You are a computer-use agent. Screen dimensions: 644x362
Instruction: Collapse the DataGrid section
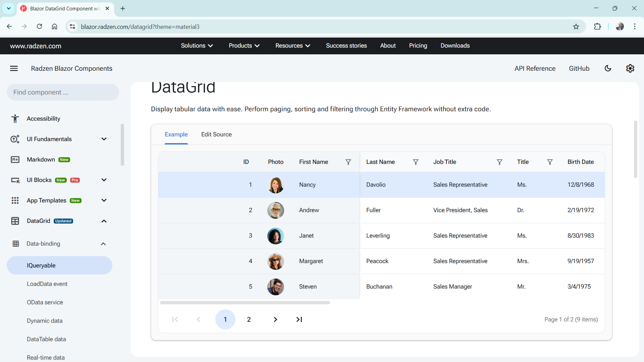pos(104,221)
